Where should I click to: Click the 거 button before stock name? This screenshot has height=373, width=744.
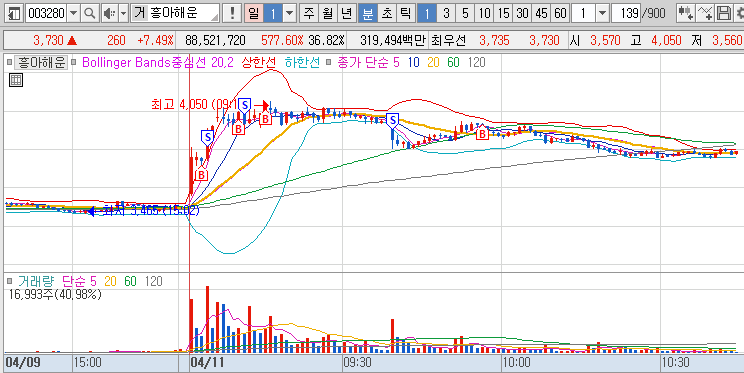coord(139,13)
